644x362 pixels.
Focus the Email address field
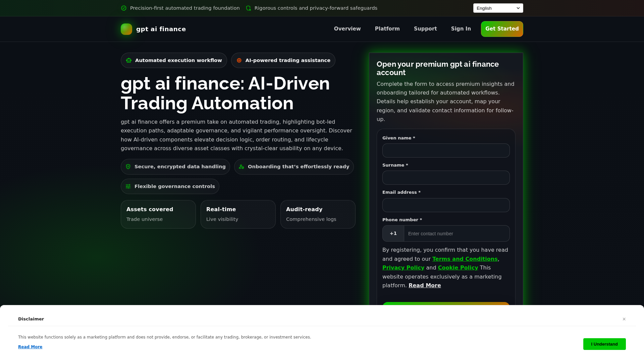(446, 205)
